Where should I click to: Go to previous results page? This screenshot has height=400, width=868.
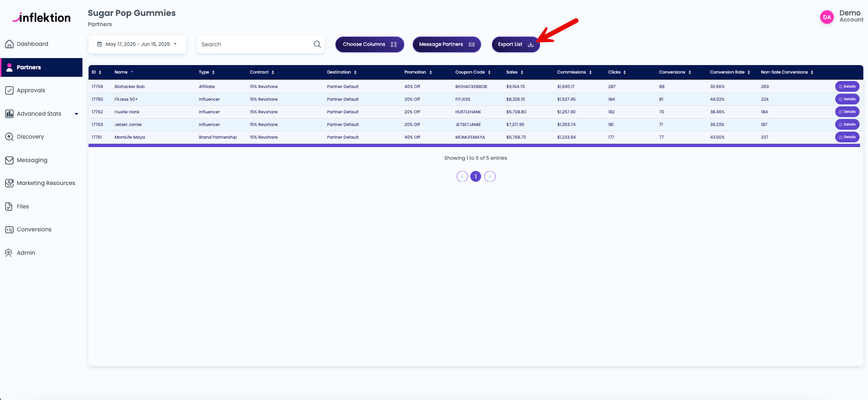pyautogui.click(x=462, y=177)
